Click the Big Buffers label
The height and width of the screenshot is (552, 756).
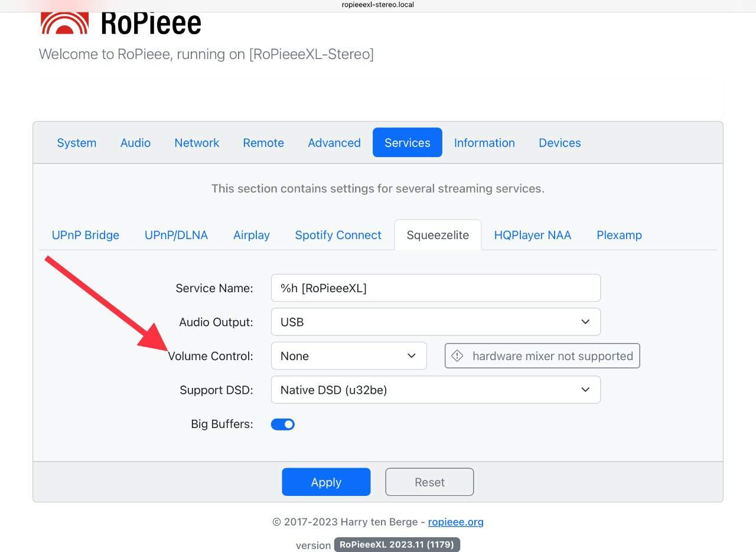pyautogui.click(x=221, y=424)
